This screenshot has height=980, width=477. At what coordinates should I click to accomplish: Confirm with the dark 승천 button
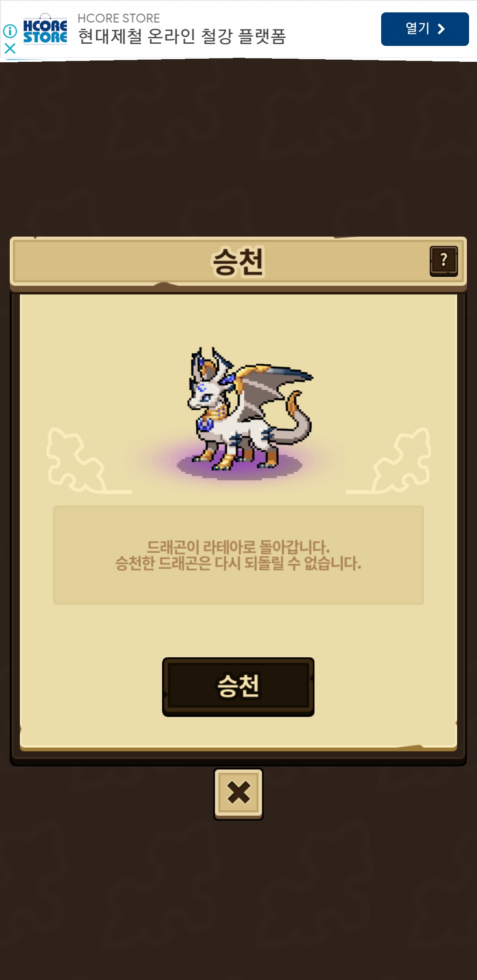(x=238, y=686)
